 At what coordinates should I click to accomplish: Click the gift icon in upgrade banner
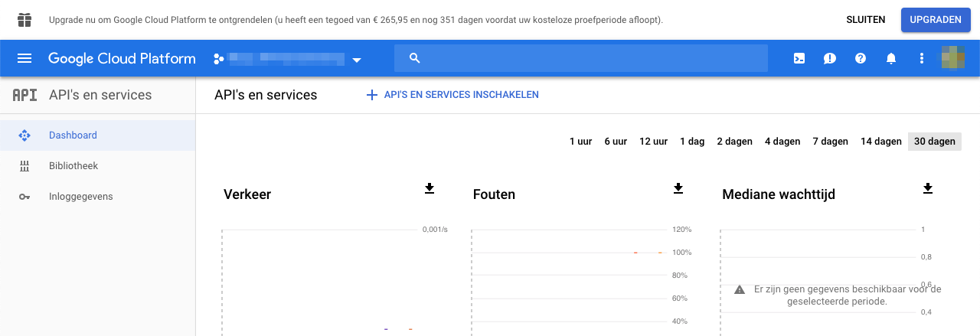(x=24, y=20)
